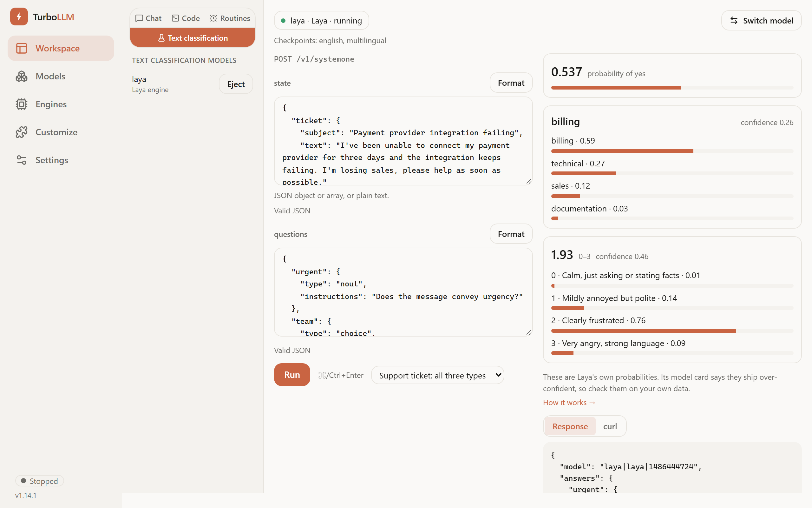
Task: Switch to the Chat tab
Action: (x=148, y=18)
